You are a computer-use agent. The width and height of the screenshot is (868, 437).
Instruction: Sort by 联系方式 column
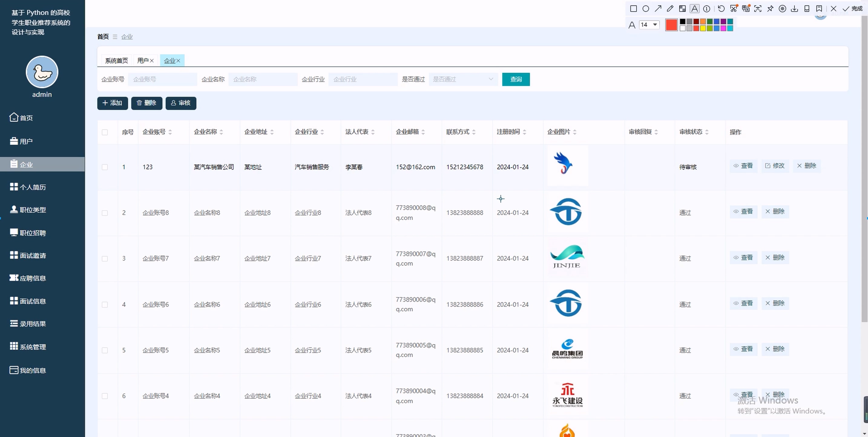(474, 132)
